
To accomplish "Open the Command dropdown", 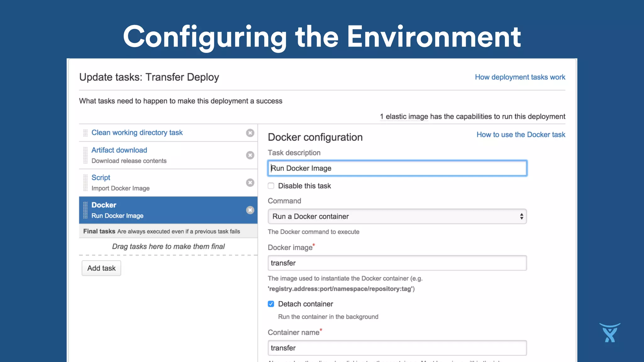I will pos(397,217).
